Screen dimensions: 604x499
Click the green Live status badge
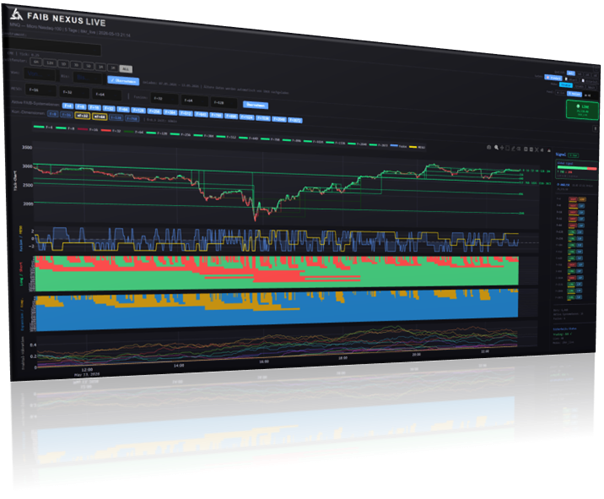[x=582, y=110]
